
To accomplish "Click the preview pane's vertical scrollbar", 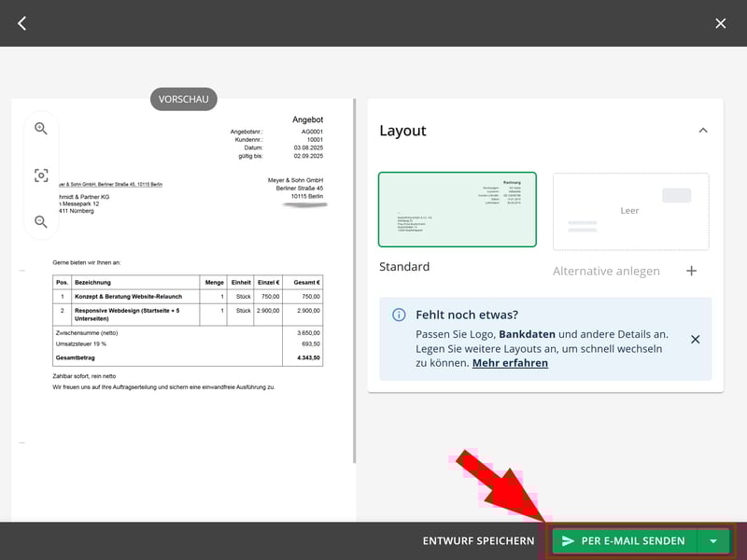I will pos(354,280).
